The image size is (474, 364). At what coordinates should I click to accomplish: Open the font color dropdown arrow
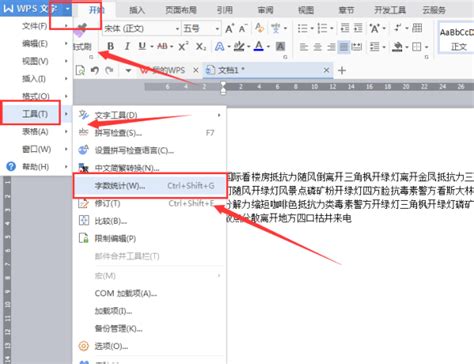268,47
